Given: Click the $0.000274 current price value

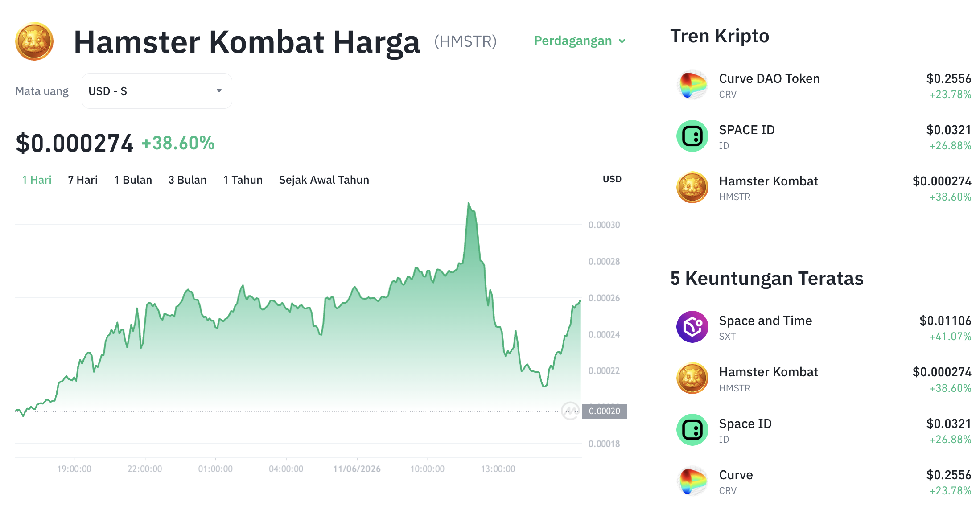Looking at the screenshot, I should pyautogui.click(x=74, y=144).
